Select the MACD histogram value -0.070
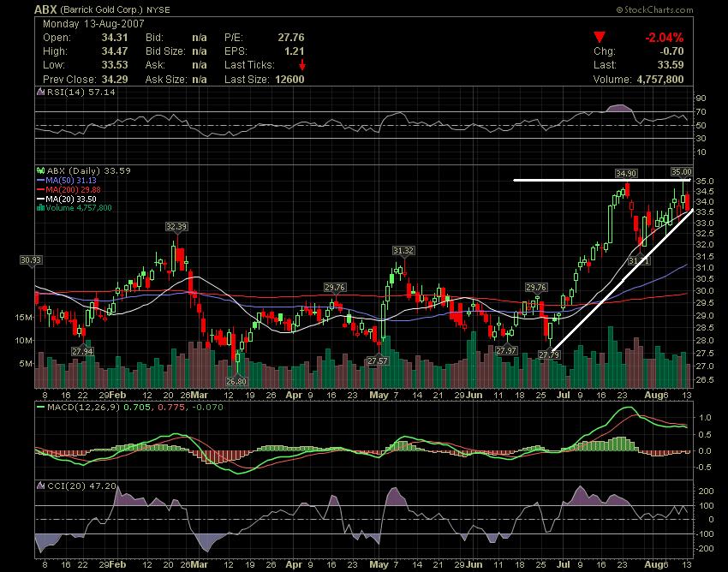 tap(207, 408)
